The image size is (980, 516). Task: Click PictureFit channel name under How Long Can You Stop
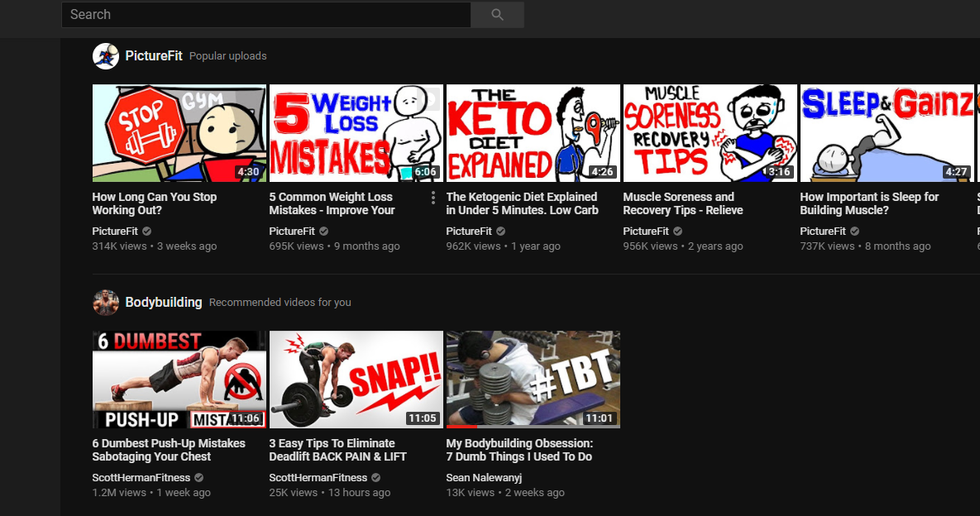coord(115,232)
